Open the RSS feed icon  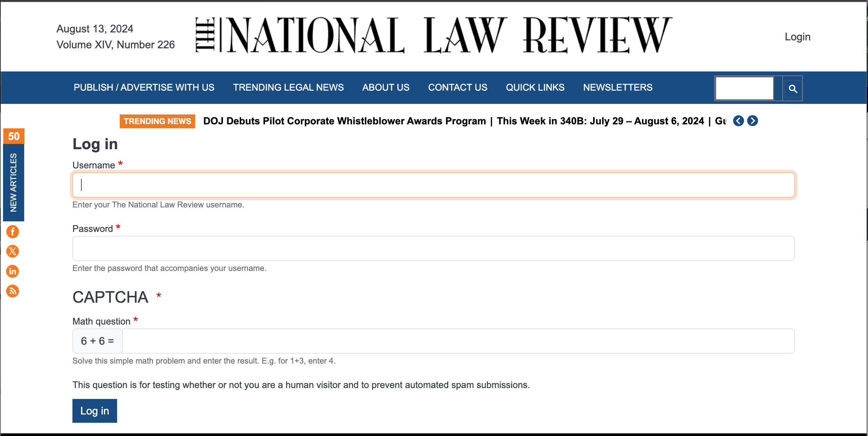pyautogui.click(x=13, y=291)
